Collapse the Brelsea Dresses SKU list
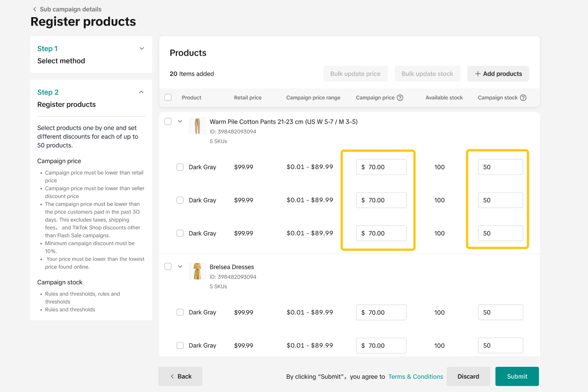The height and width of the screenshot is (392, 588). pyautogui.click(x=180, y=266)
